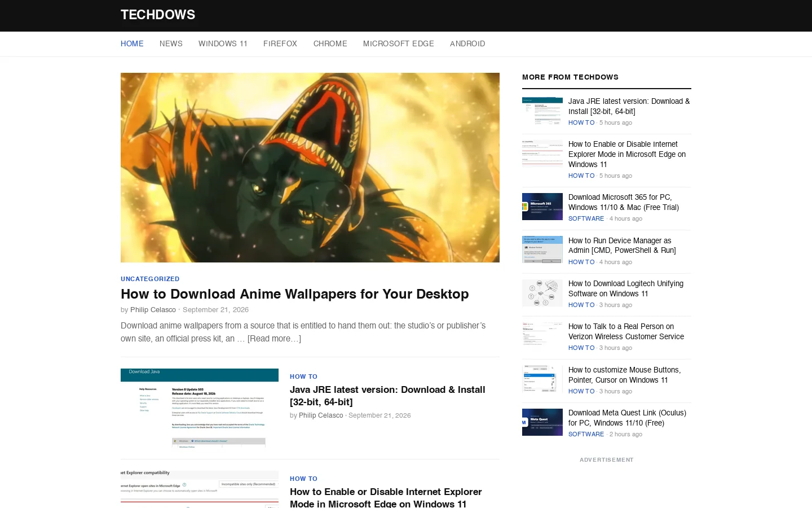
Task: Click HOW TO label above Java JRE headline
Action: click(303, 376)
